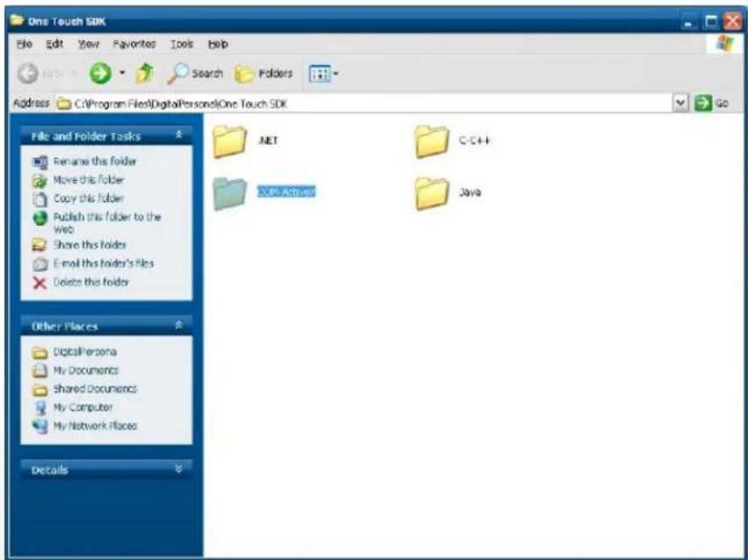Click the green Go button
This screenshot has height=560, width=748.
[x=711, y=103]
